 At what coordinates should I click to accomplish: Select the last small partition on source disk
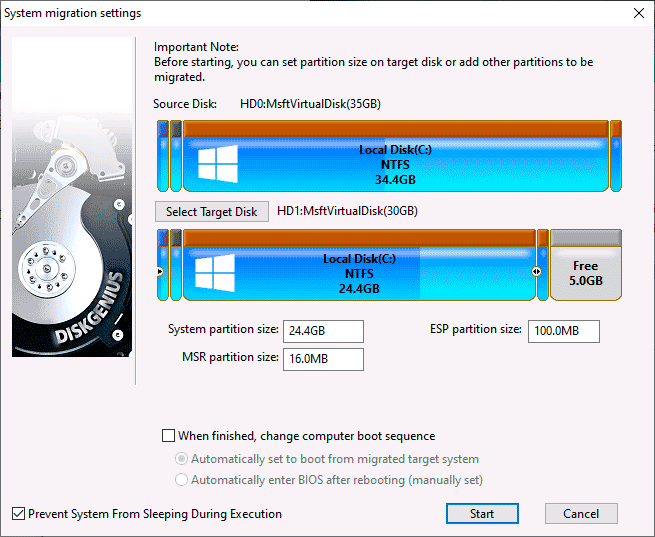pos(615,155)
